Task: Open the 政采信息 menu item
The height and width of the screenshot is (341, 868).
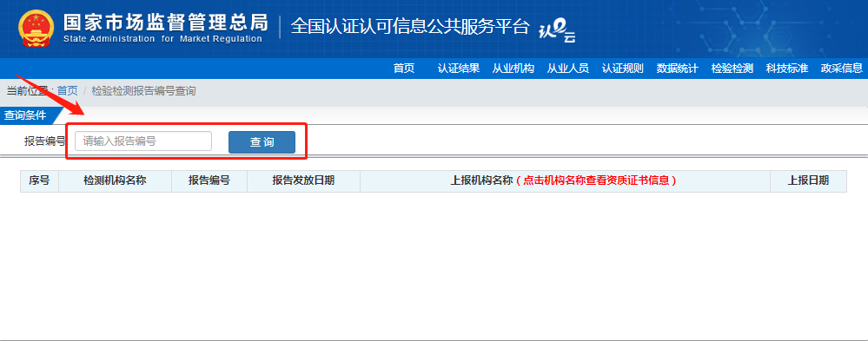Action: (x=842, y=69)
